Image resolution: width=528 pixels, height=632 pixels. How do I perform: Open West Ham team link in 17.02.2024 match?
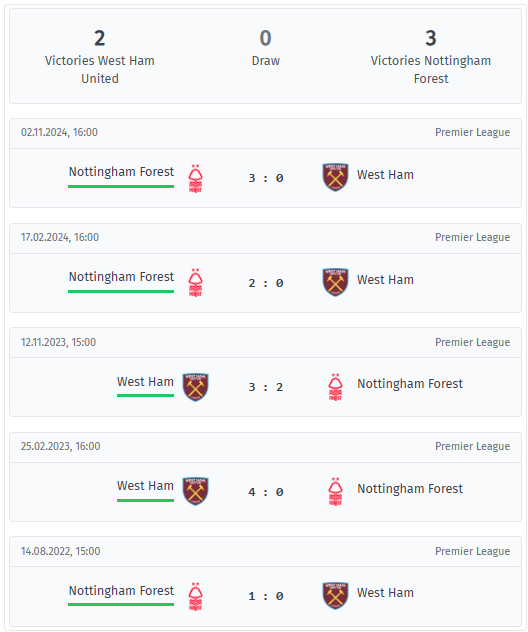(x=385, y=280)
